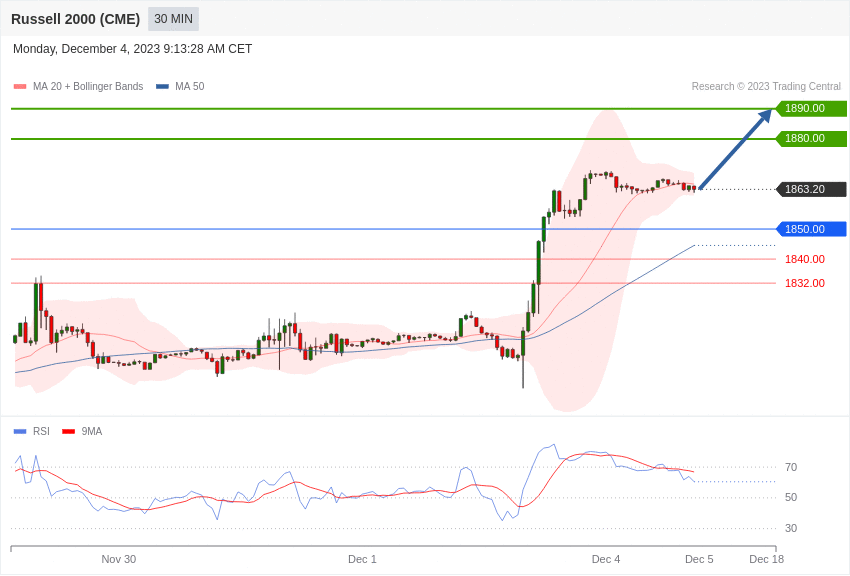This screenshot has height=576, width=850.
Task: Click the MA 50 legend label
Action: pos(190,87)
